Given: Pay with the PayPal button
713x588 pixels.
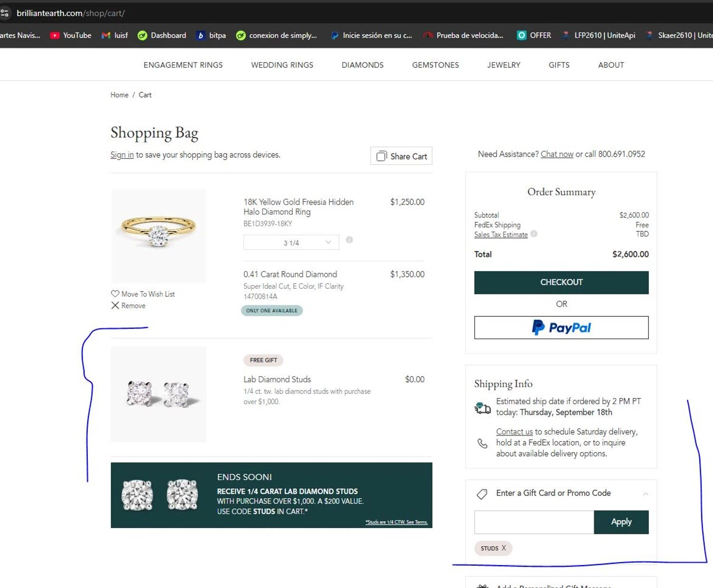Looking at the screenshot, I should [561, 328].
